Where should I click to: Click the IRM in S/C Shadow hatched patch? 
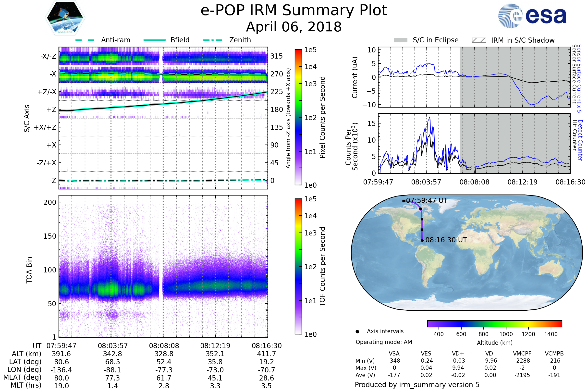pyautogui.click(x=479, y=40)
